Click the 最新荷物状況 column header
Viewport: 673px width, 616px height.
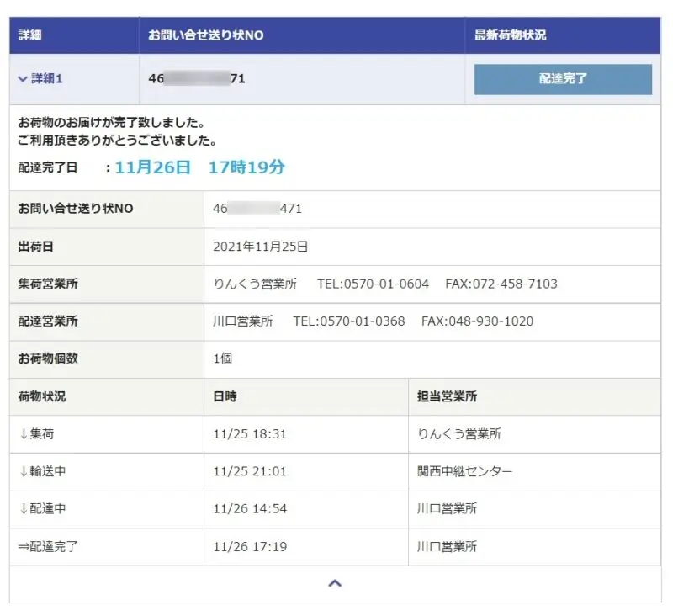[510, 35]
